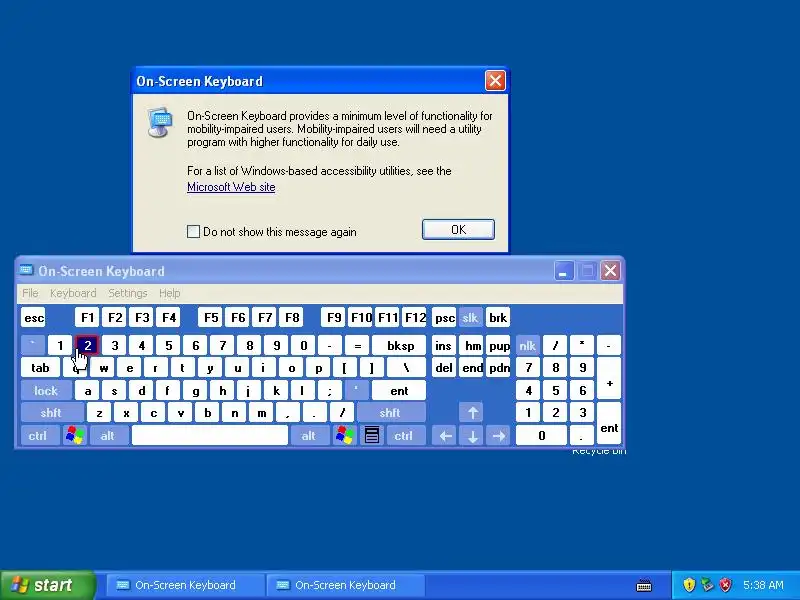Click the 5:38 AM clock
This screenshot has width=800, height=600.
point(763,585)
